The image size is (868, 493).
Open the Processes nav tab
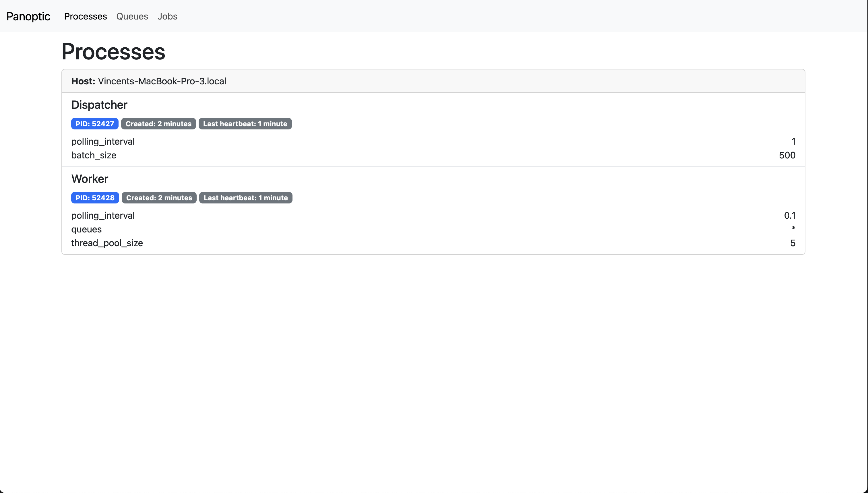click(85, 16)
